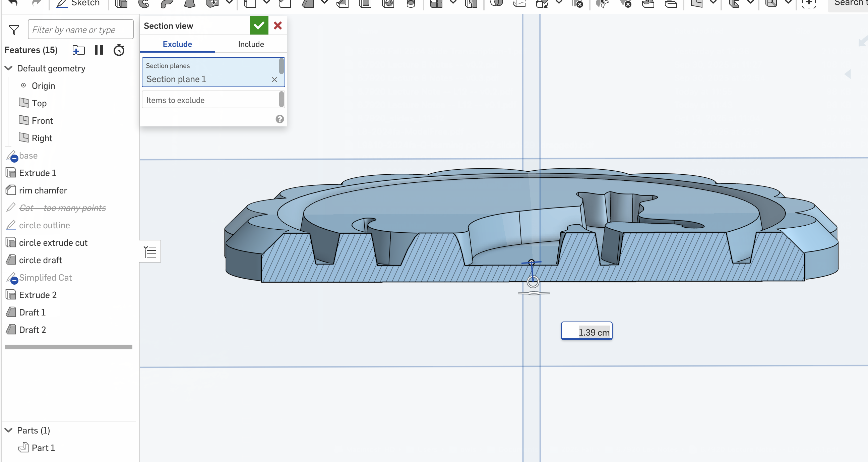This screenshot has width=868, height=462.
Task: Click the filter funnel icon
Action: click(14, 30)
